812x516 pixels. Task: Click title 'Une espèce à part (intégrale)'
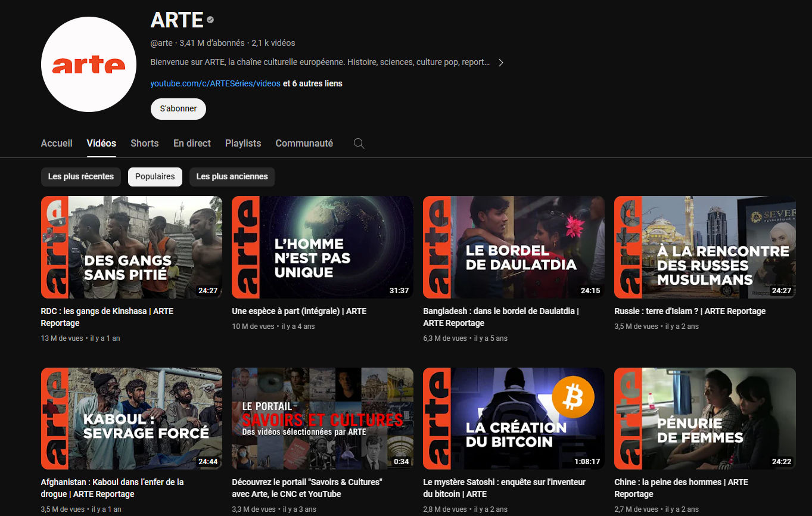(x=299, y=311)
